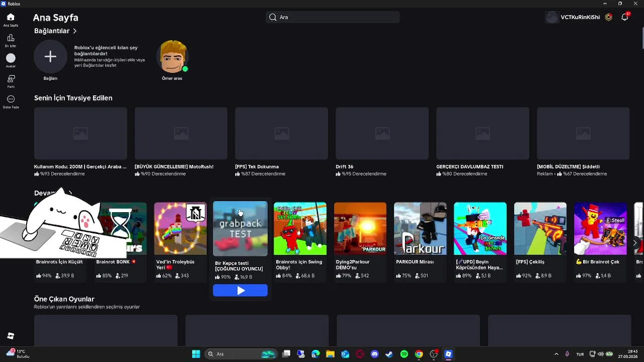Open [FPS] Çekiliş game thumbnail

pos(540,229)
